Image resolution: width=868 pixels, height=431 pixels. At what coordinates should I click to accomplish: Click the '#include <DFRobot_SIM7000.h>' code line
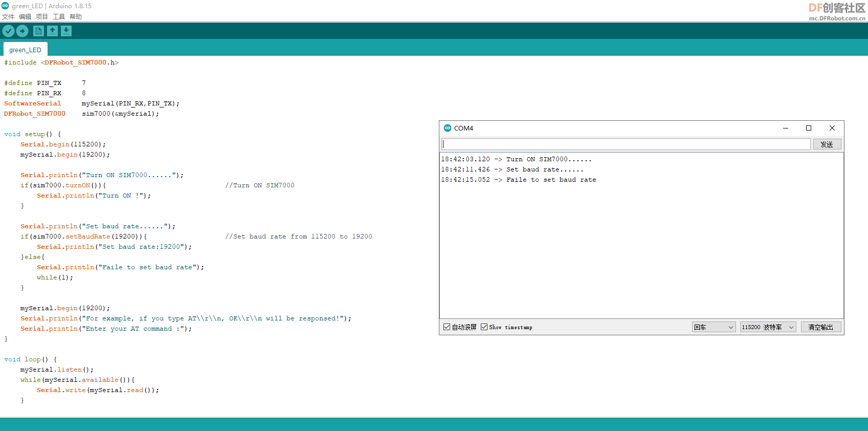click(61, 62)
